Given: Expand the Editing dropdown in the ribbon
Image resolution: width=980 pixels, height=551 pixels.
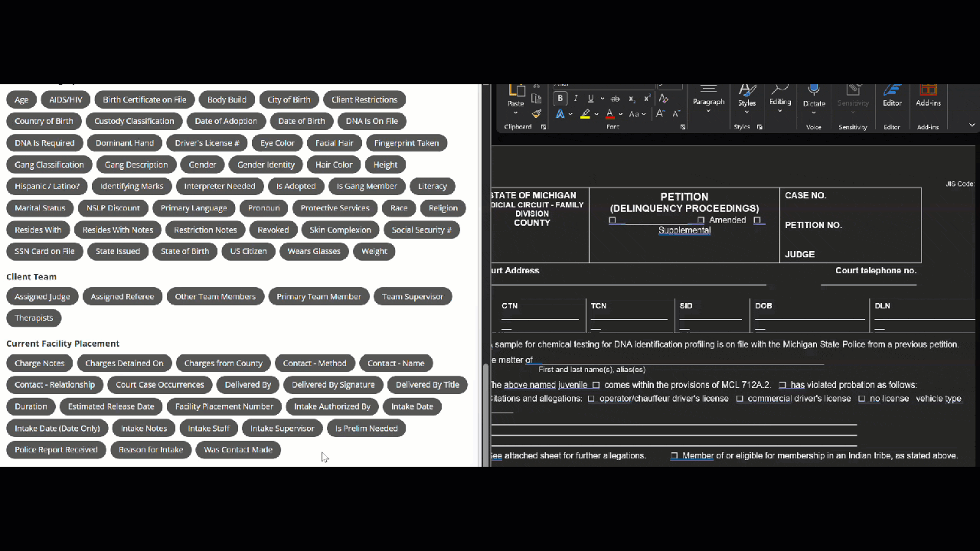Looking at the screenshot, I should click(780, 112).
